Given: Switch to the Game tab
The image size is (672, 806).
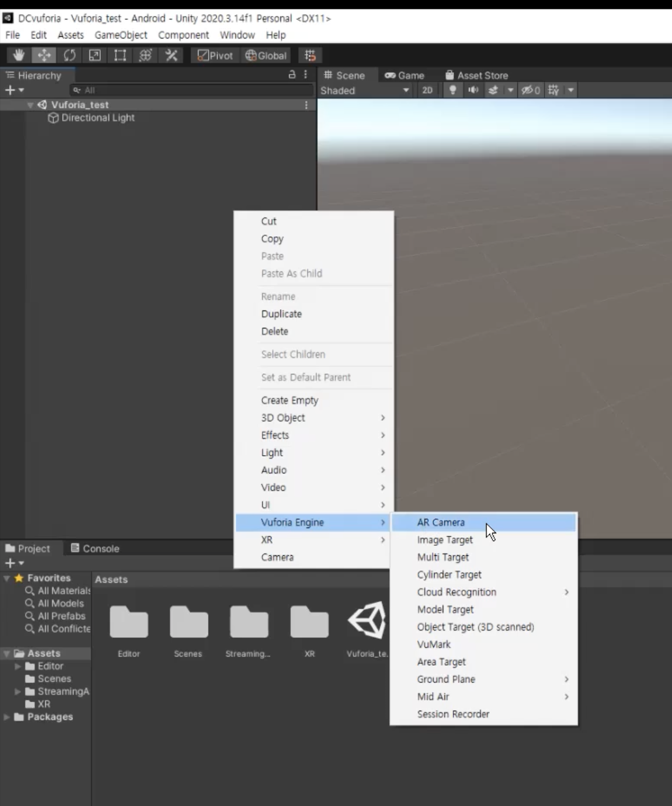Looking at the screenshot, I should [404, 75].
